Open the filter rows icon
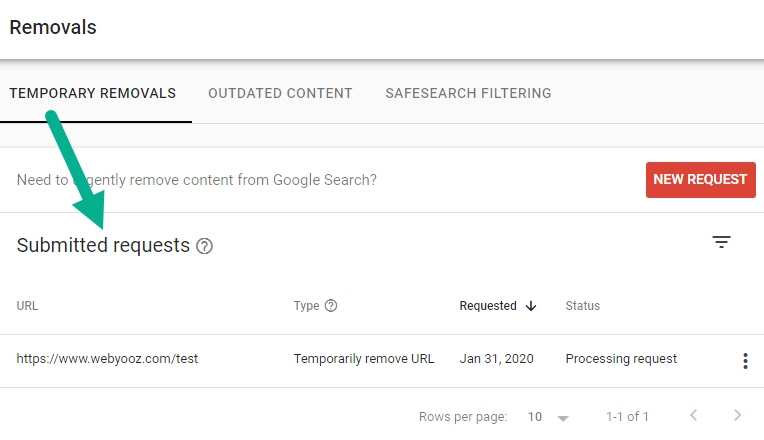Viewport: 764px width, 440px height. pyautogui.click(x=721, y=242)
